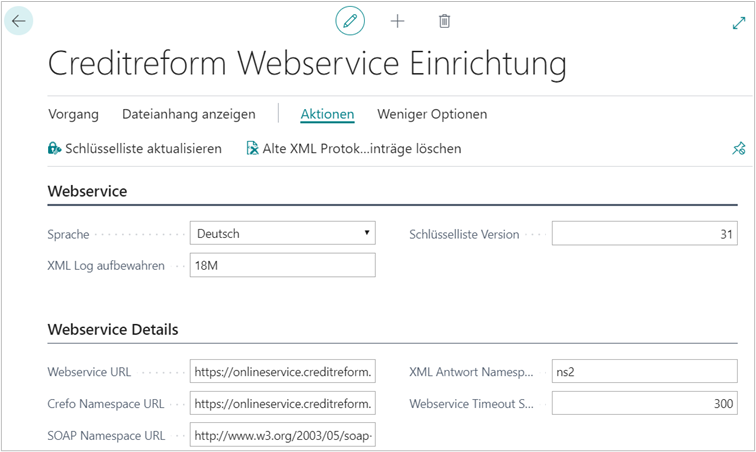Click the XML Antwort Namespace field
Screen dimensions: 756x452
645,371
